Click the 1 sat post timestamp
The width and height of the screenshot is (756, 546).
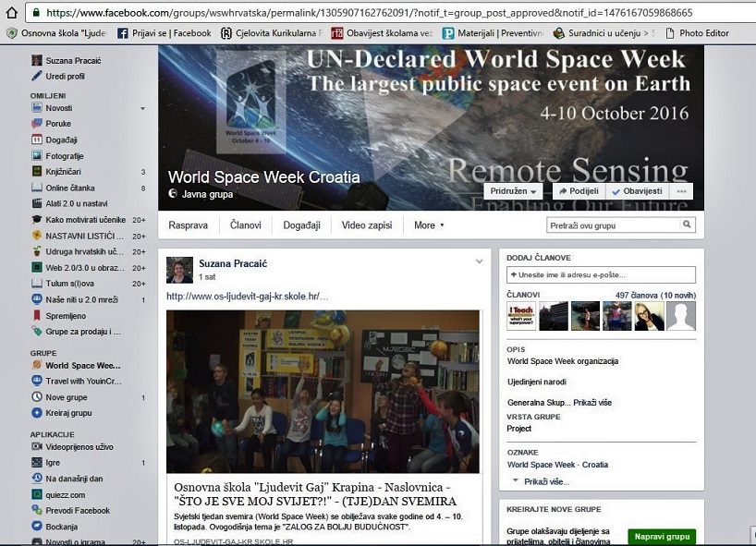207,276
